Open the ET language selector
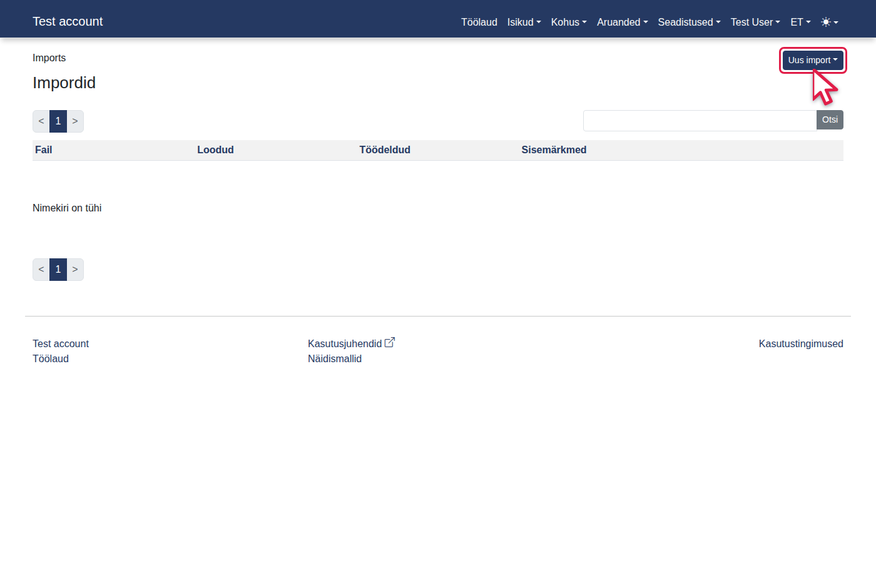Viewport: 876px width, 588px height. point(800,22)
